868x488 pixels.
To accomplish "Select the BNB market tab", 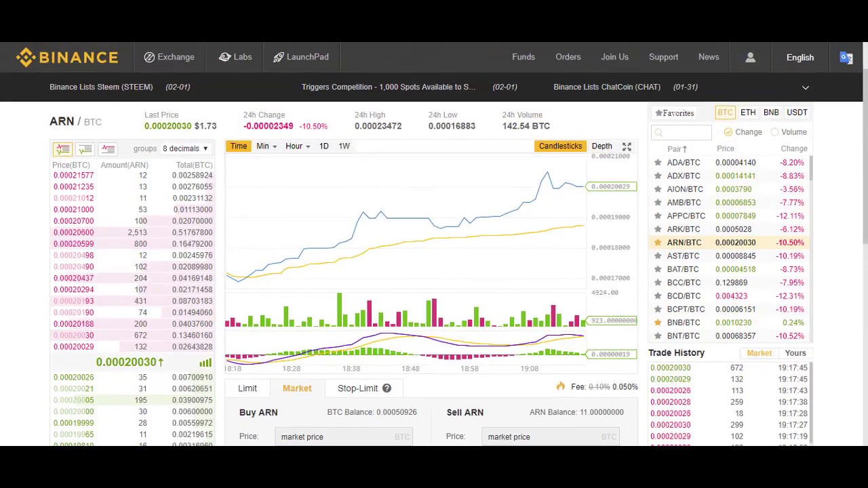I will (771, 113).
